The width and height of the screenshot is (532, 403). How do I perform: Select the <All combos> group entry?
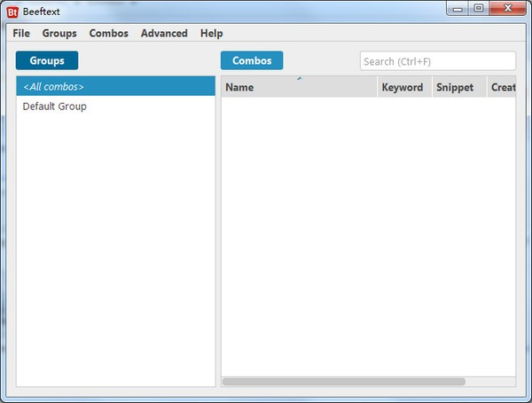click(x=115, y=86)
